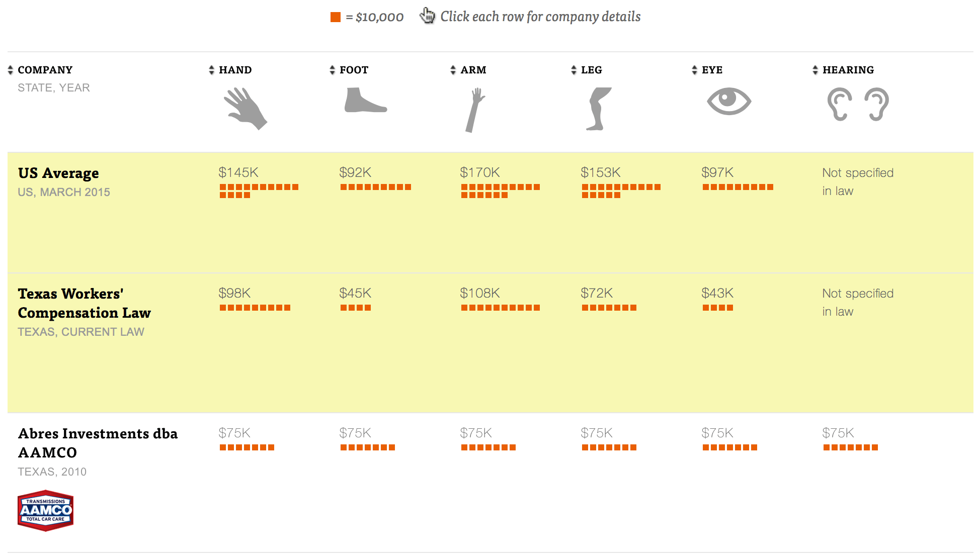
Task: Click the orange $10,000 legend square
Action: pos(336,17)
